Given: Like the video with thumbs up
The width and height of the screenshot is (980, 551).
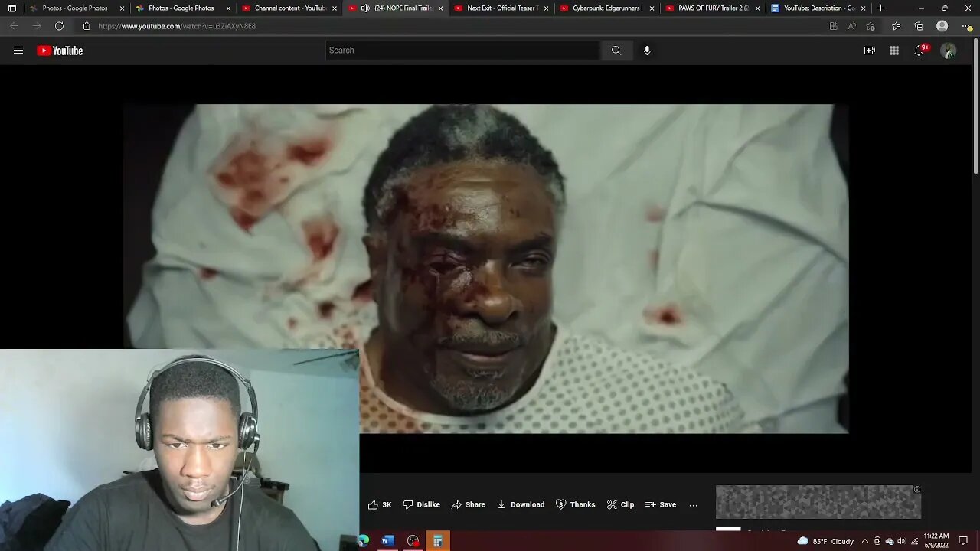Looking at the screenshot, I should coord(380,504).
